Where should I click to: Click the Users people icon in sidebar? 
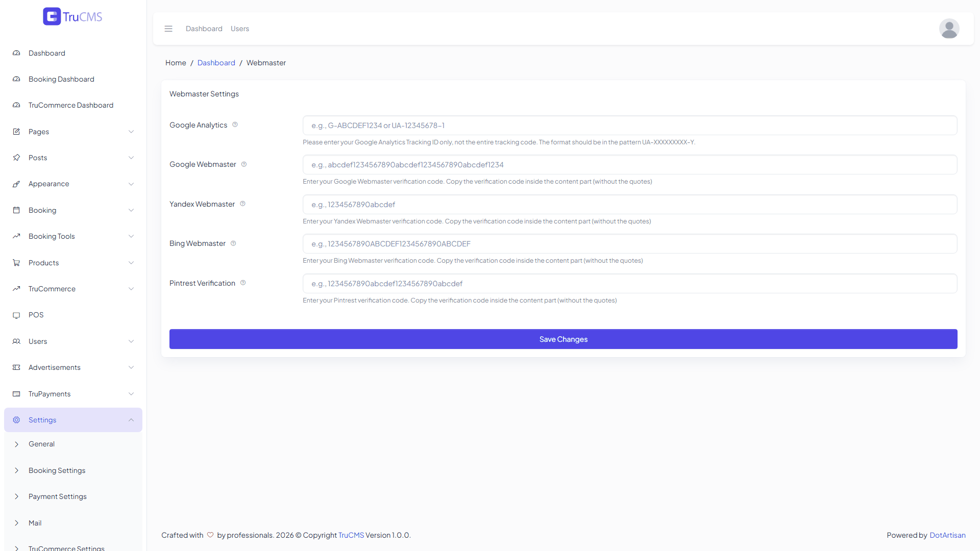[x=16, y=341]
